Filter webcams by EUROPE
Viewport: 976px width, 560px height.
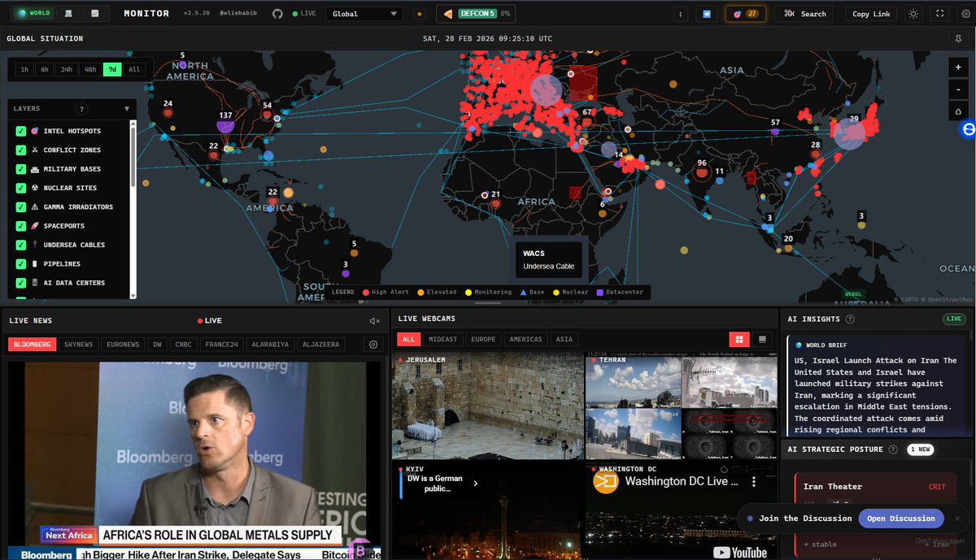[x=483, y=339]
